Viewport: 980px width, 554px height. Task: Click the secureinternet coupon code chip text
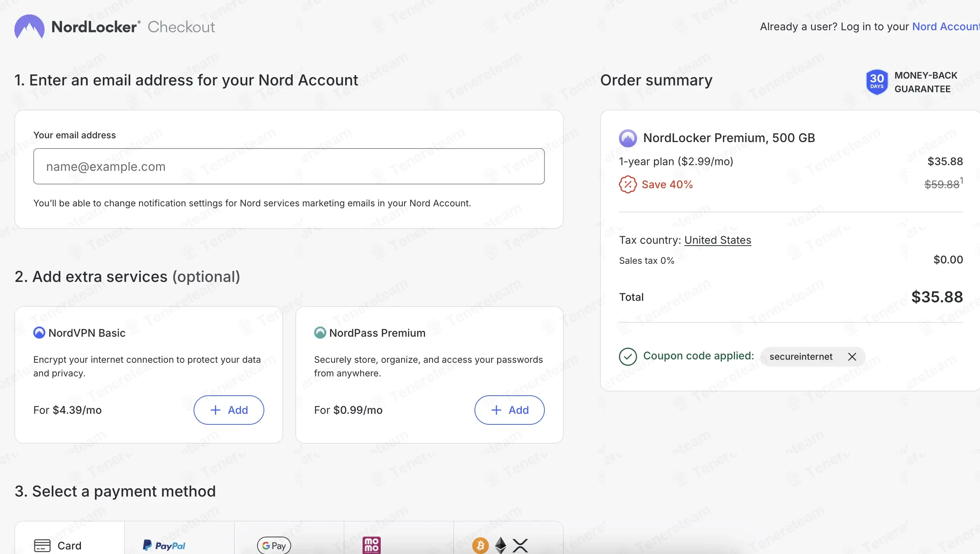pos(801,356)
